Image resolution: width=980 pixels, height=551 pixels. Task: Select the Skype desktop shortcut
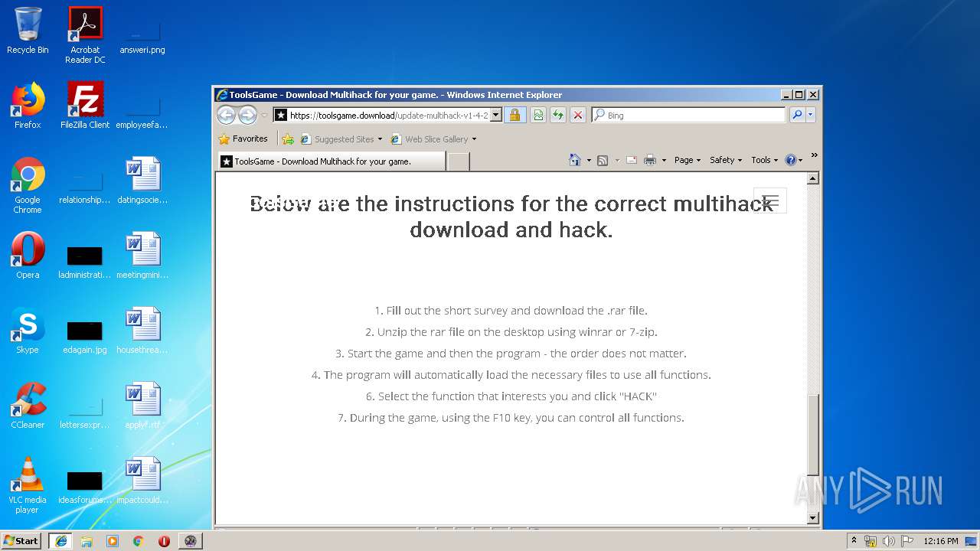tap(28, 331)
